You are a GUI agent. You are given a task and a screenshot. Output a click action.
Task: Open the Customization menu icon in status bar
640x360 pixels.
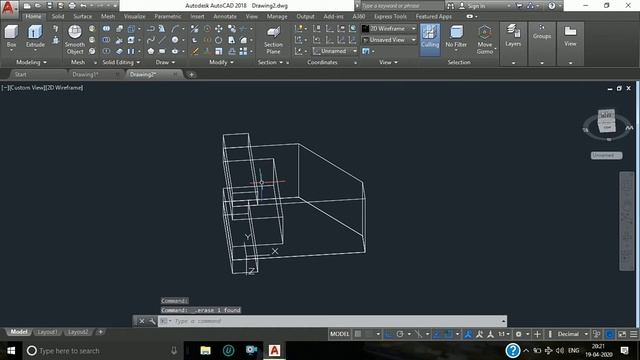pos(633,334)
